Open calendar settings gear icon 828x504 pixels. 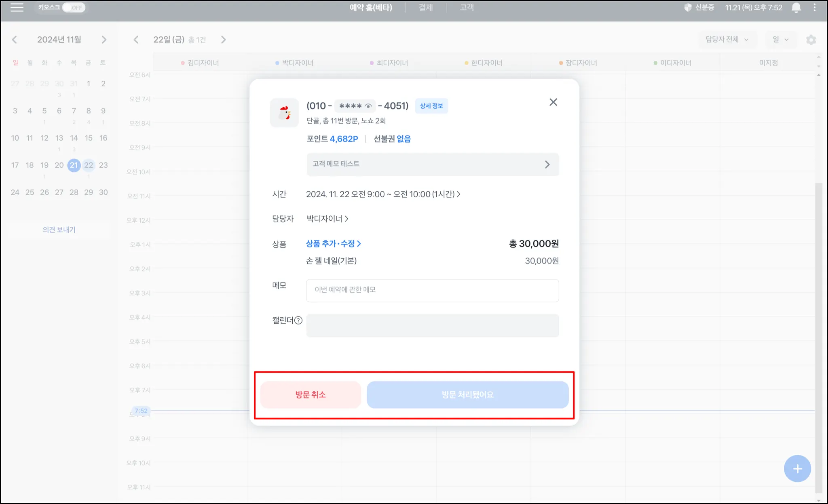tap(811, 40)
